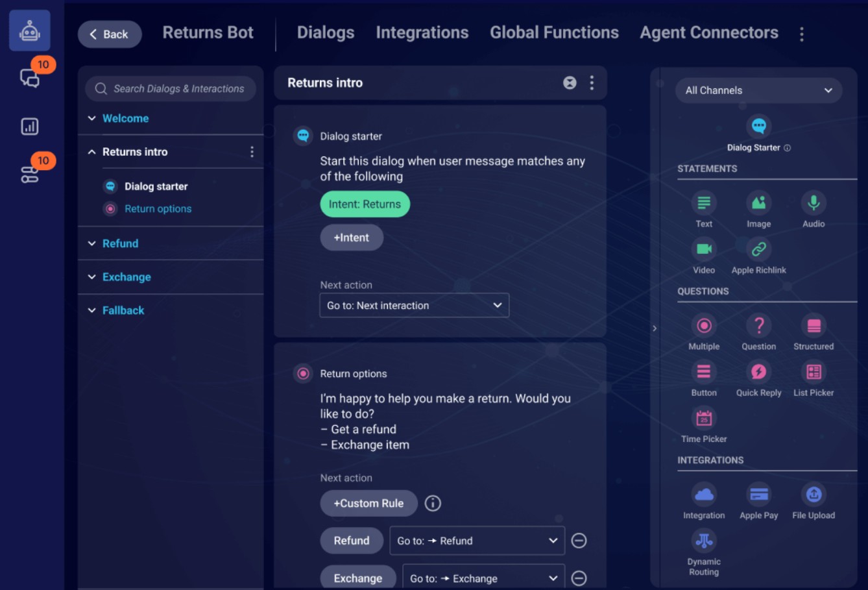Expand the Refund dialog section
Image resolution: width=868 pixels, height=590 pixels.
coord(120,243)
